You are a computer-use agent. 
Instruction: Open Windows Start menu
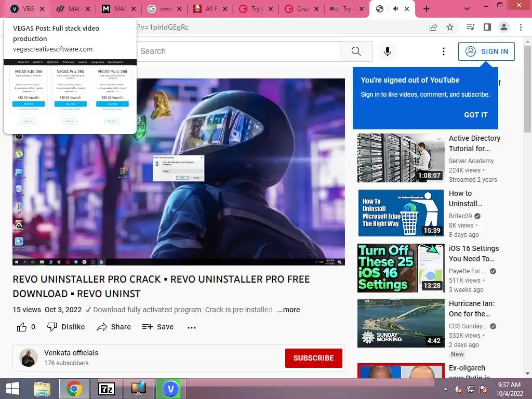(12, 389)
